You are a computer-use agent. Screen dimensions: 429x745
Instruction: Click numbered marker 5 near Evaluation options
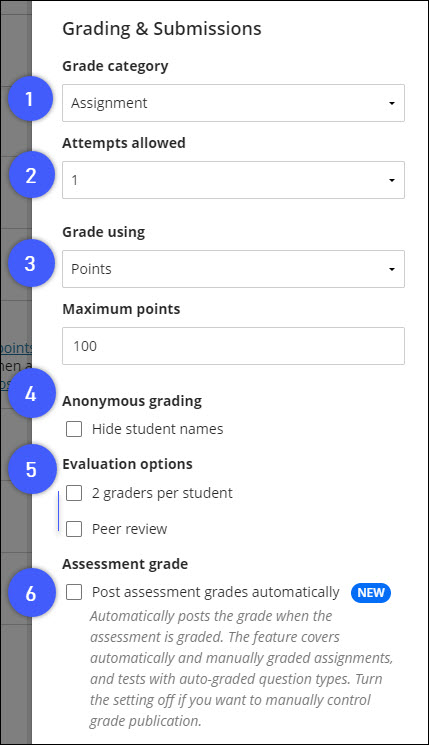(x=31, y=469)
